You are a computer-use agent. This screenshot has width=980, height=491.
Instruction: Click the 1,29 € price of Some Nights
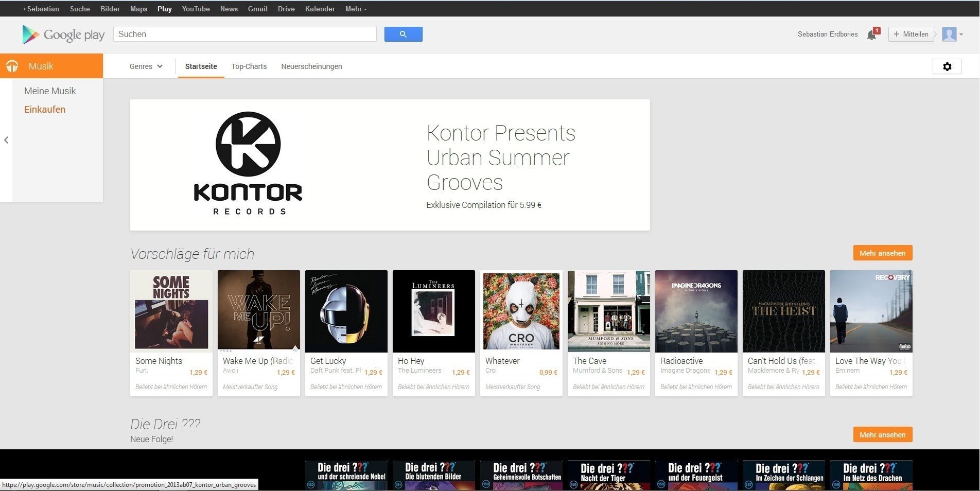(198, 373)
